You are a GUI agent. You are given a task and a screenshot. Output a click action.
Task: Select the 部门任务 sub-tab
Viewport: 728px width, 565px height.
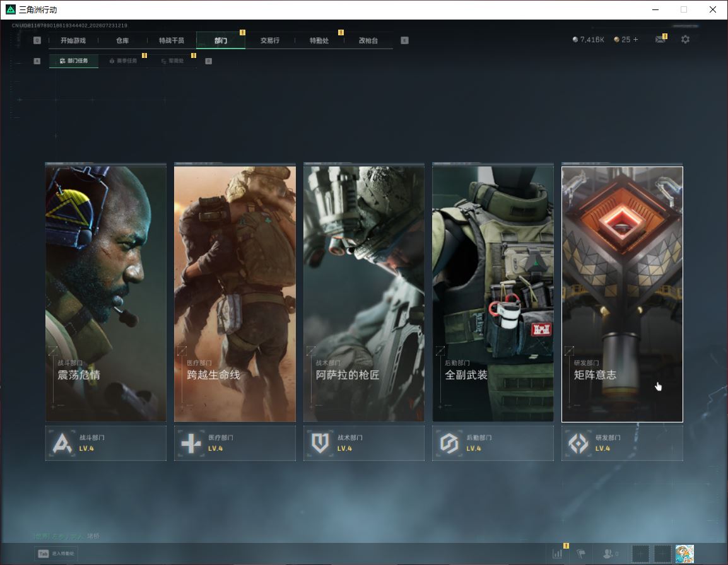[x=74, y=61]
